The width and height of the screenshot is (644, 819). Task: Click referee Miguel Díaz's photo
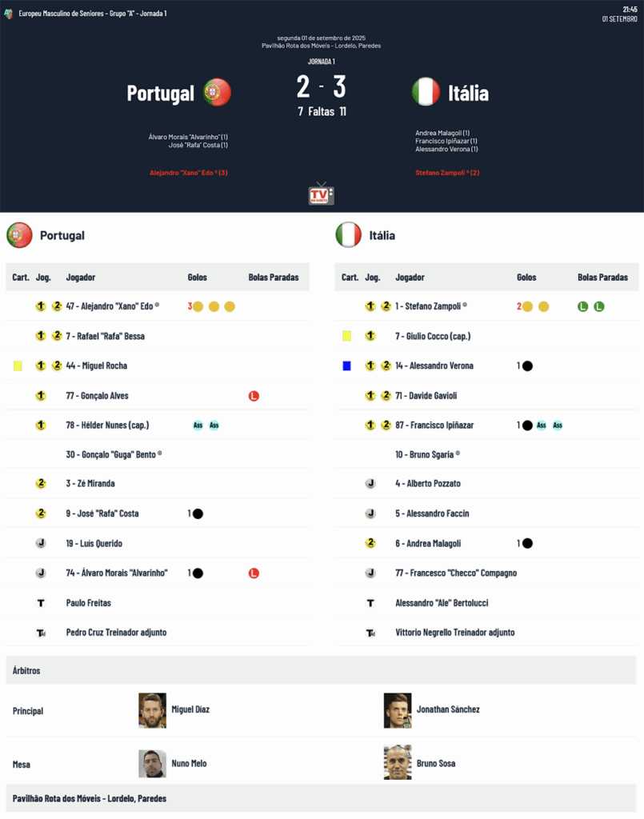(153, 710)
